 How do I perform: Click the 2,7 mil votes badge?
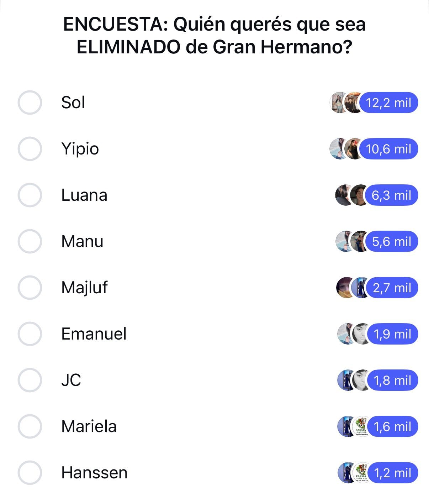[392, 288]
